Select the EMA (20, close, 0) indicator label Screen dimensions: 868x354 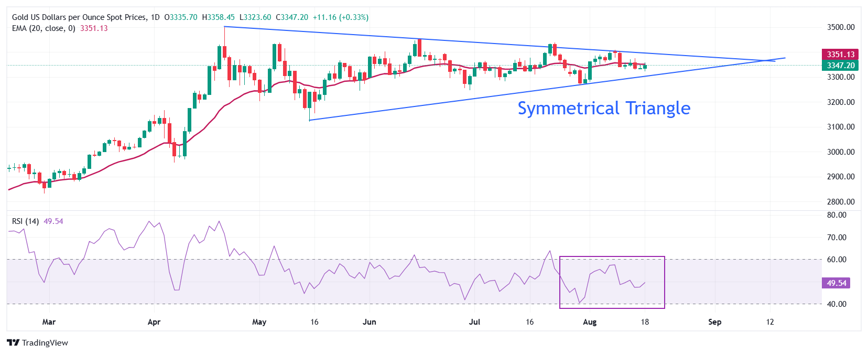(x=44, y=28)
